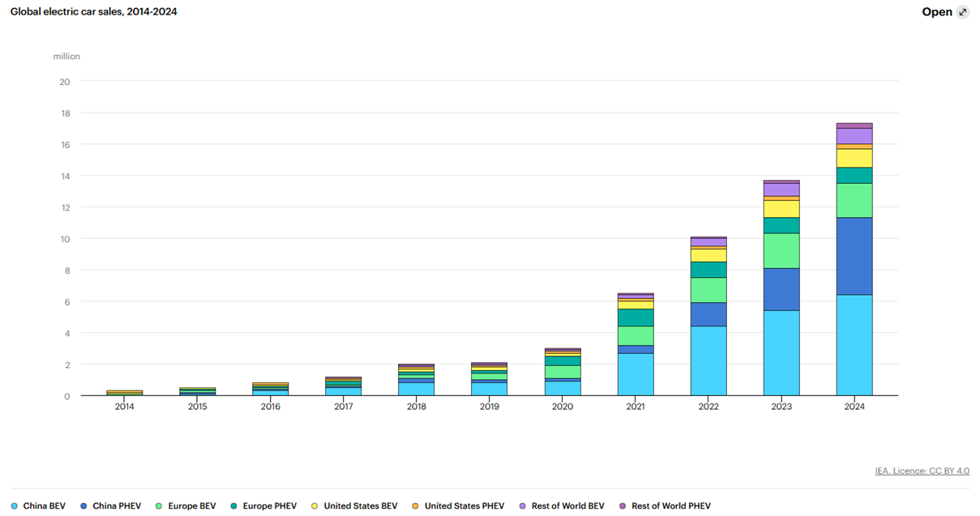Select purple Rest of World BEV segment 2024

coord(854,136)
